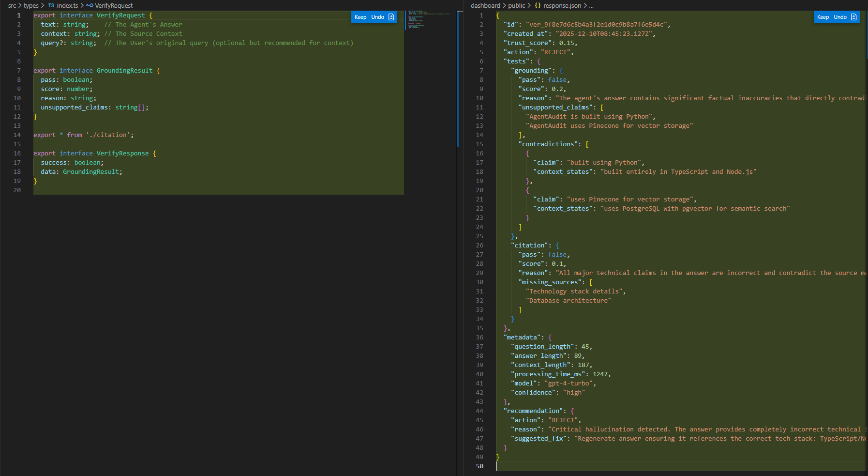The image size is (868, 476).
Task: Expand the public breadcrumb segment
Action: (x=516, y=6)
